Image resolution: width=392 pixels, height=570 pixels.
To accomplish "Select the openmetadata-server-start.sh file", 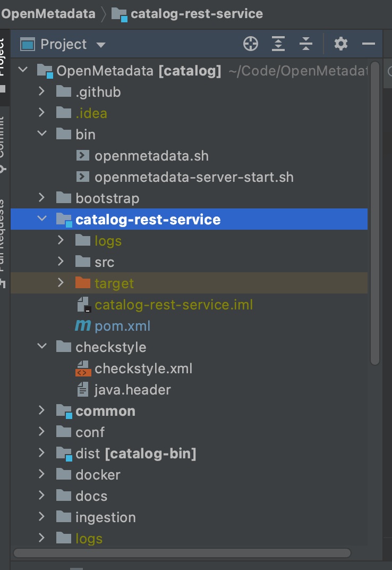I will [x=194, y=177].
